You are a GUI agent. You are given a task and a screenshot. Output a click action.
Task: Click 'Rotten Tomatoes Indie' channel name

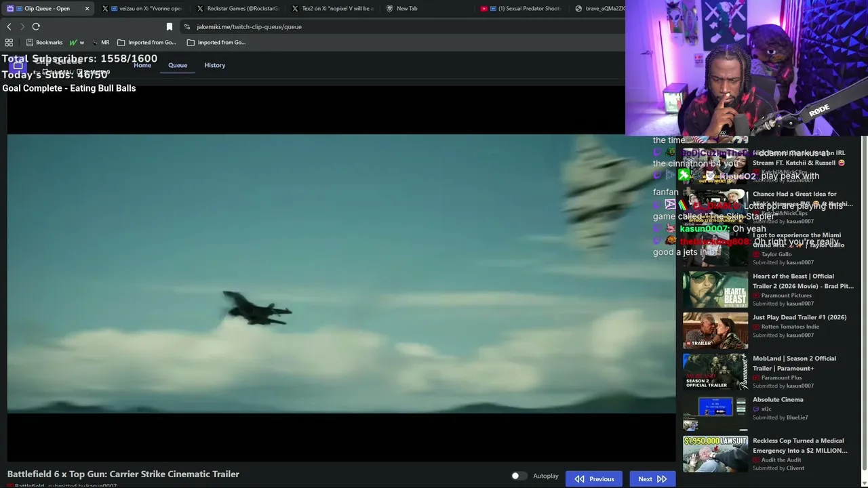[x=790, y=327]
